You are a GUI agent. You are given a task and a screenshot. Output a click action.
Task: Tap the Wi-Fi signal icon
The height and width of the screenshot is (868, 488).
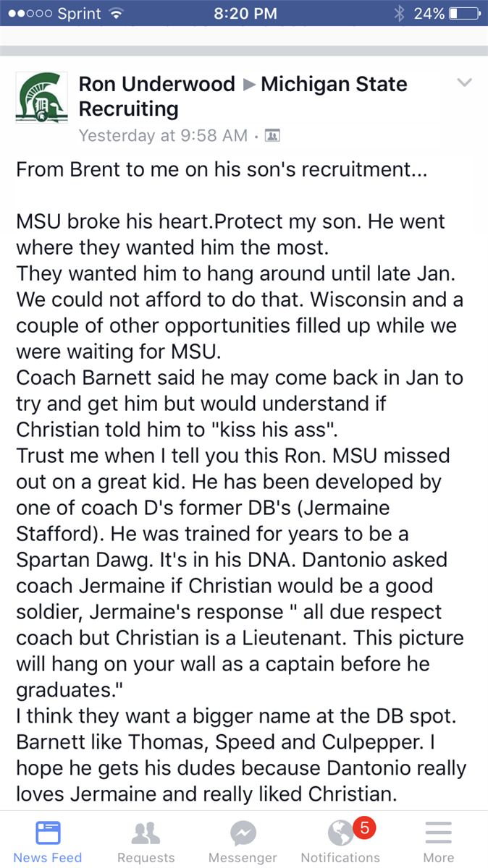coord(114,13)
